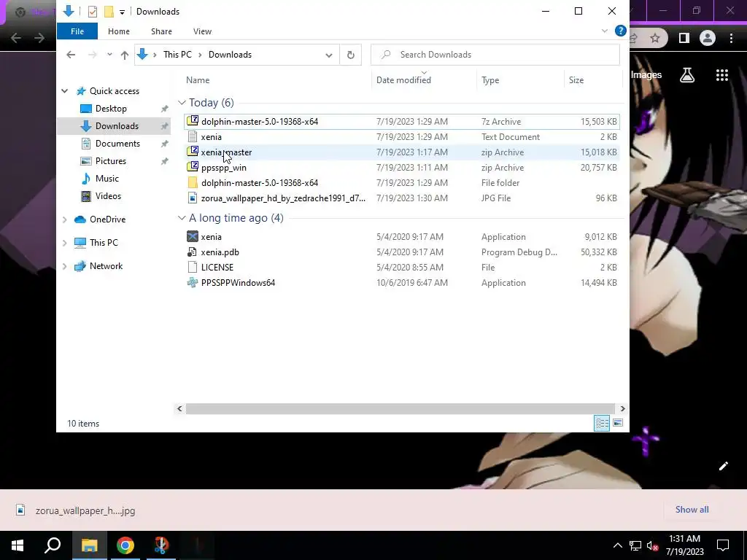The width and height of the screenshot is (747, 560).
Task: Click the Search Downloads field
Action: [x=495, y=55]
